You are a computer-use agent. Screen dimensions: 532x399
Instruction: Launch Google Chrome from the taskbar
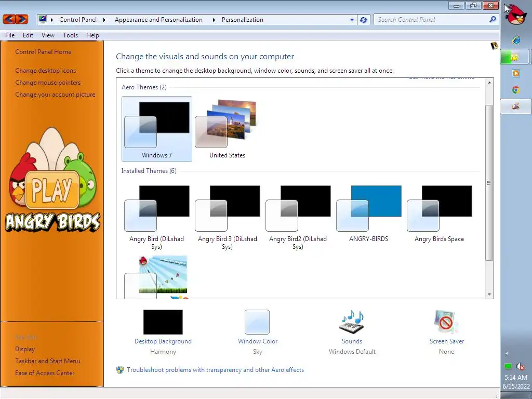point(516,89)
